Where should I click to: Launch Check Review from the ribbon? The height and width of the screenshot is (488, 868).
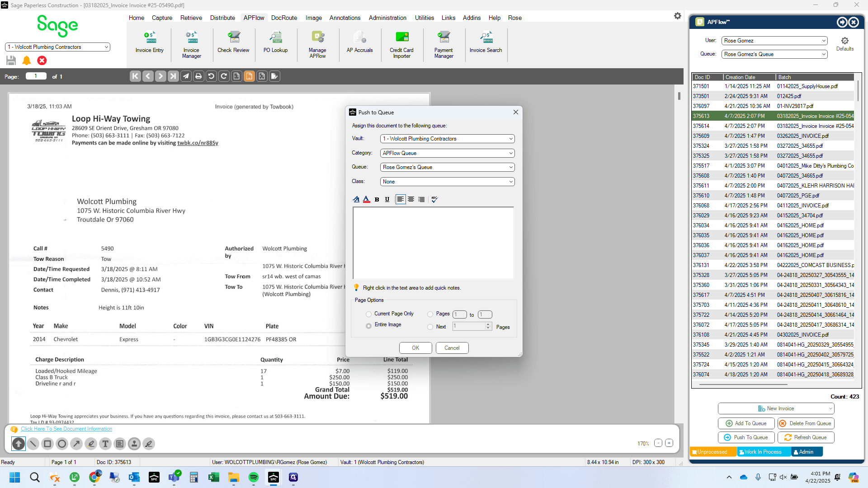coord(233,42)
